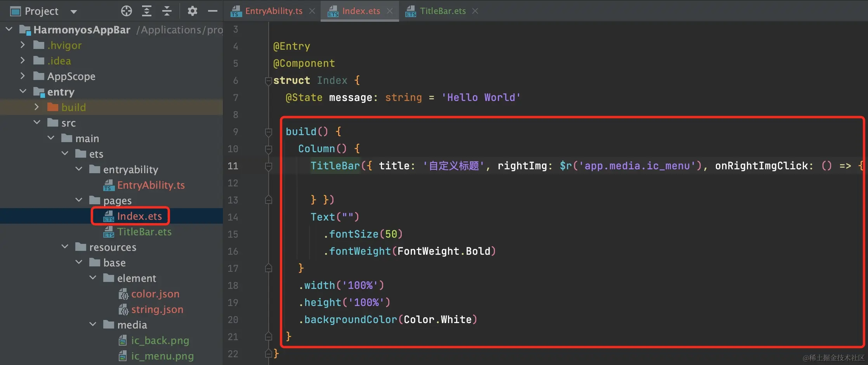Open the Project view dropdown arrow
This screenshot has width=868, height=365.
pyautogui.click(x=73, y=12)
